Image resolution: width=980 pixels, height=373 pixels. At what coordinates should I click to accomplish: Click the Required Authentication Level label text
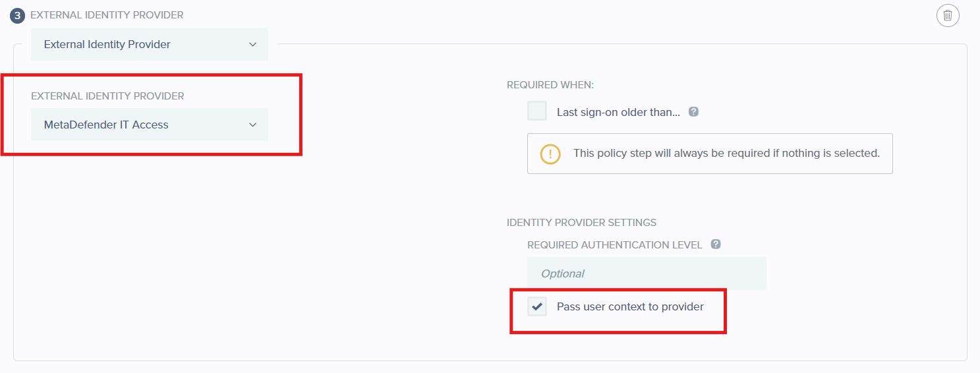click(x=615, y=244)
